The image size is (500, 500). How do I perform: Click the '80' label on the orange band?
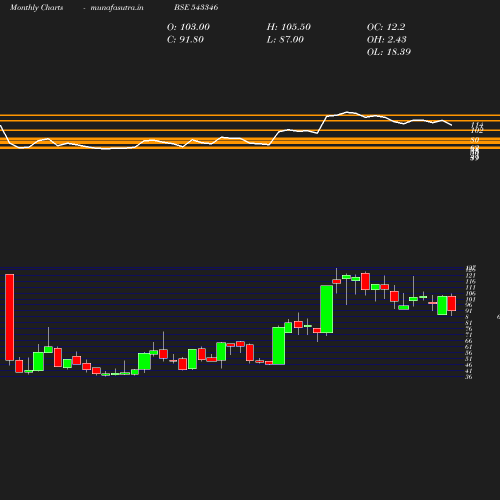coord(475,140)
